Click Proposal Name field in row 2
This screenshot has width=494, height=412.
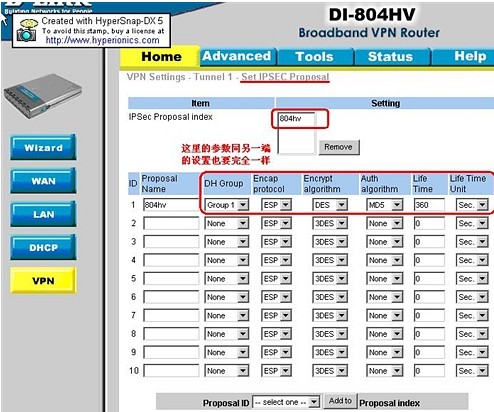(171, 223)
